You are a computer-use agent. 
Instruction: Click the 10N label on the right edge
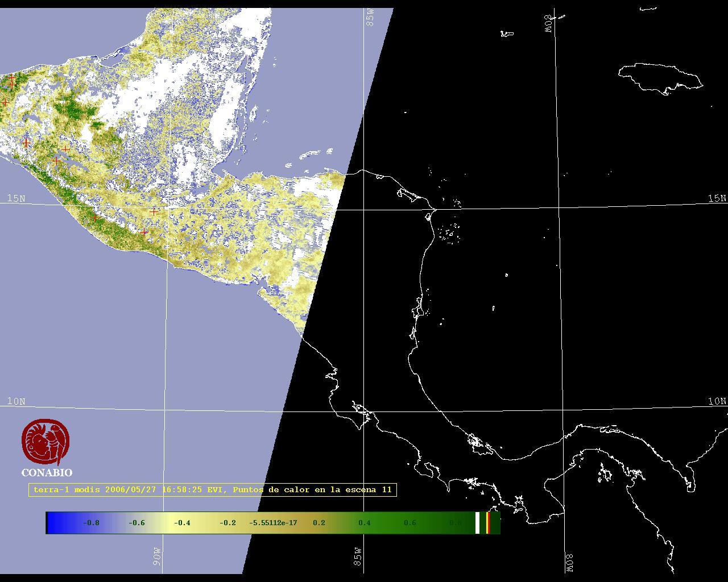717,401
